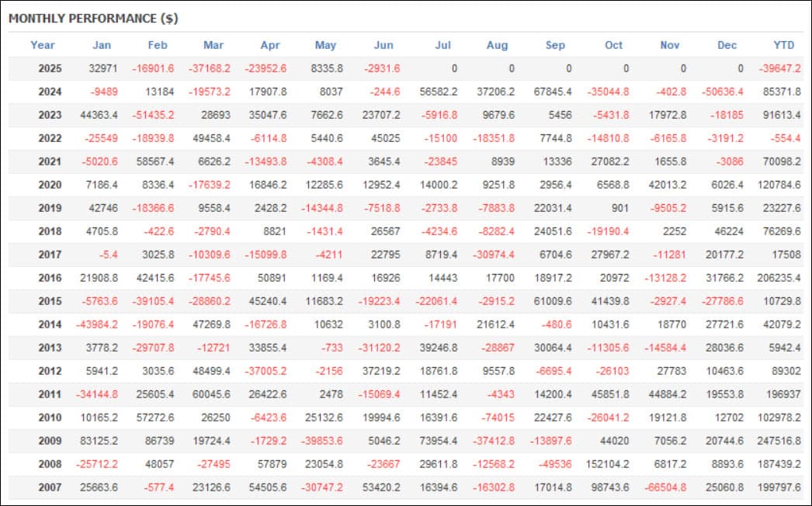The height and width of the screenshot is (506, 812).
Task: Click the Feb column header
Action: [158, 45]
